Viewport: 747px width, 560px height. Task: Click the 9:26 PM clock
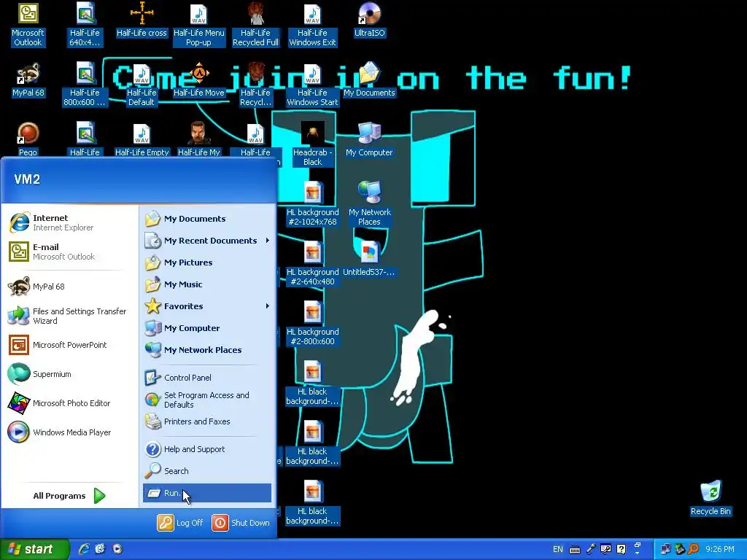click(x=719, y=549)
